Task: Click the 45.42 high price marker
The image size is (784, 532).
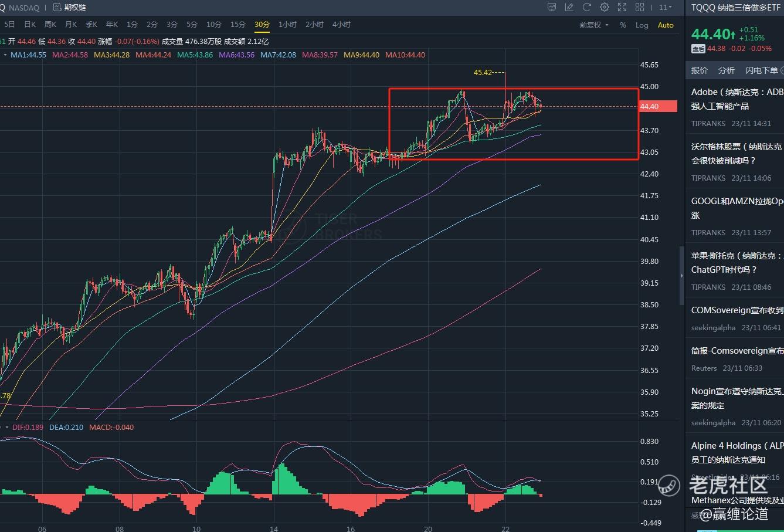Action: (483, 73)
